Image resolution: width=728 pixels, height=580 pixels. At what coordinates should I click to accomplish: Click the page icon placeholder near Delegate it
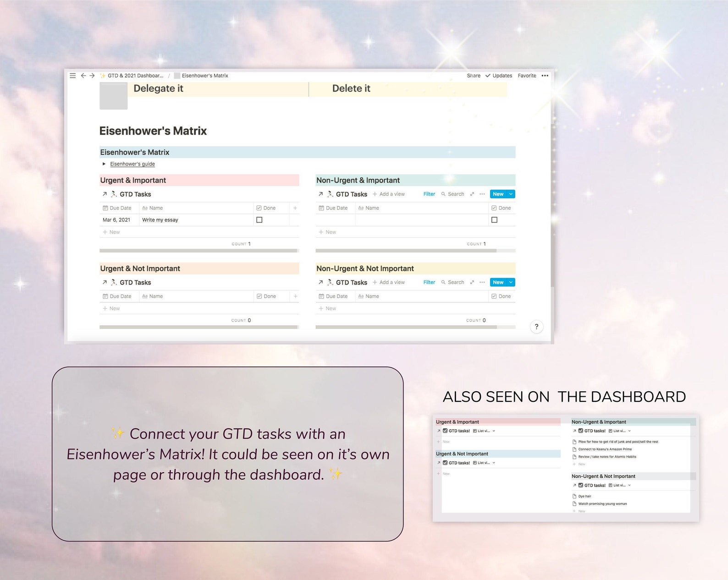[113, 96]
